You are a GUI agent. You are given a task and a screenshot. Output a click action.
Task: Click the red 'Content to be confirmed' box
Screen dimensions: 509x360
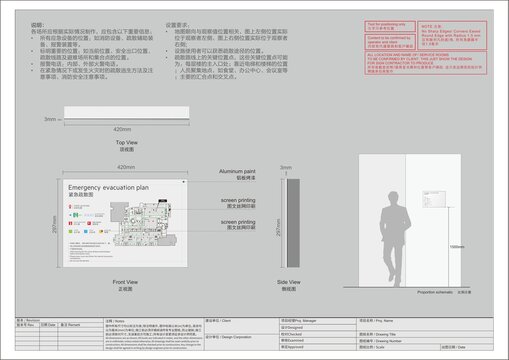tap(390, 42)
